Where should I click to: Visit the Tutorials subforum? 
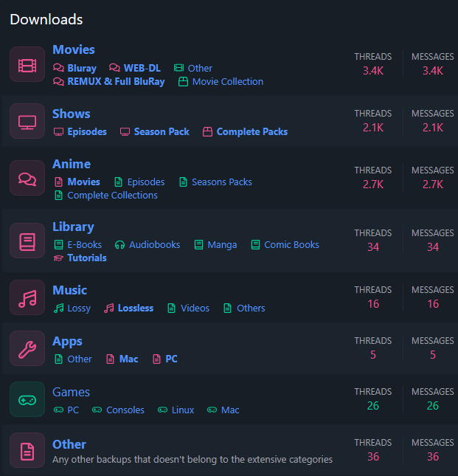(86, 258)
